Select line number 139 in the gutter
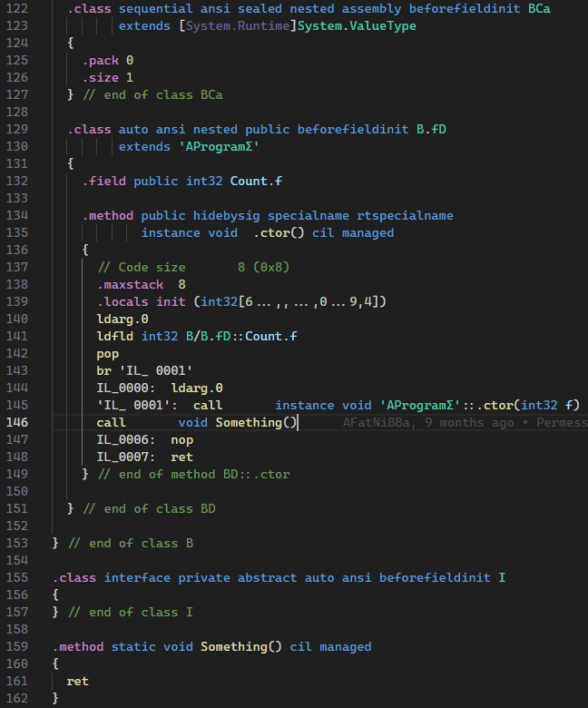This screenshot has width=588, height=708. click(x=17, y=301)
